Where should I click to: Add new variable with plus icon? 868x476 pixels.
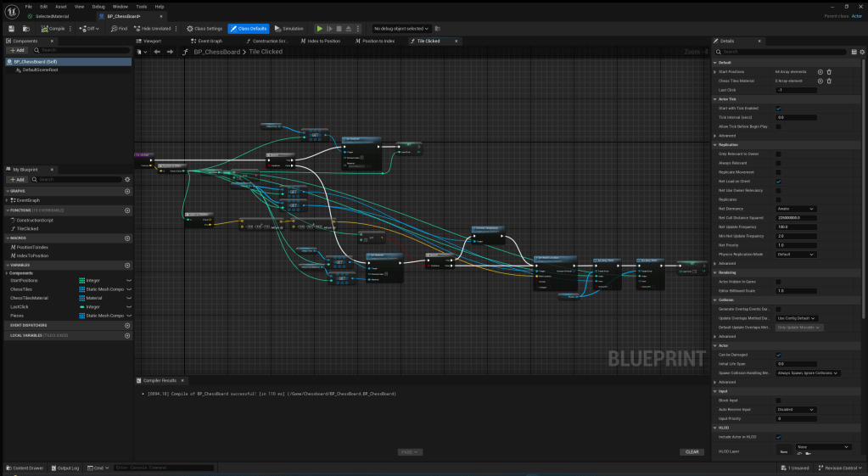tap(127, 265)
